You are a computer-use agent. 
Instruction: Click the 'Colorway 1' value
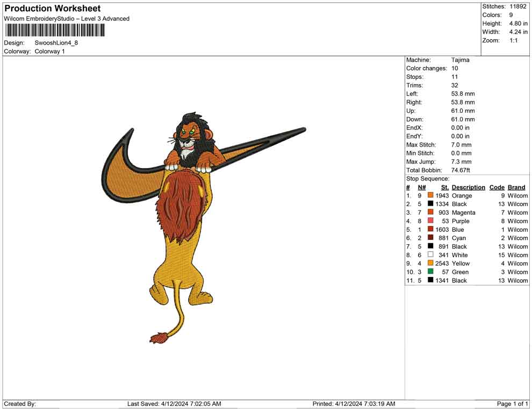(49, 52)
